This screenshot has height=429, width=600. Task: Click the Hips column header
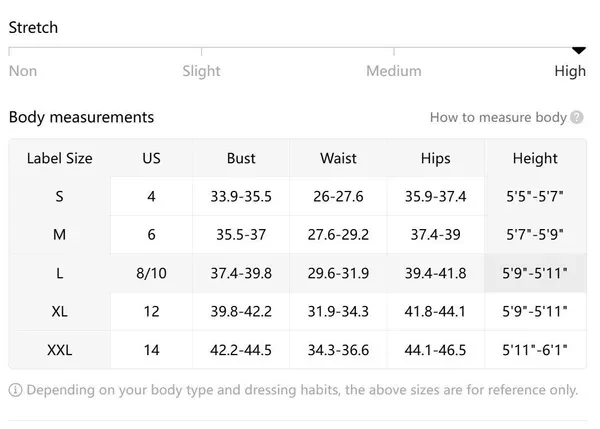[435, 158]
